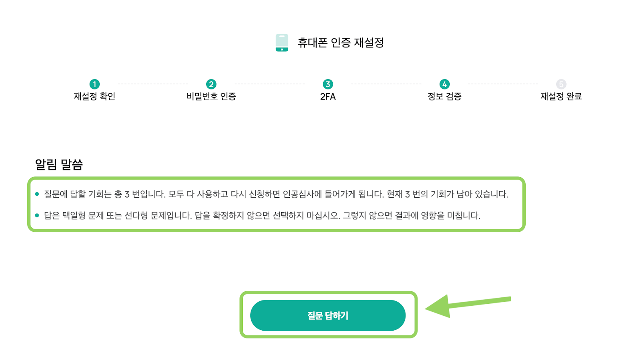
Task: Click the 휴대폰 인증 재설정 page title
Action: (341, 43)
